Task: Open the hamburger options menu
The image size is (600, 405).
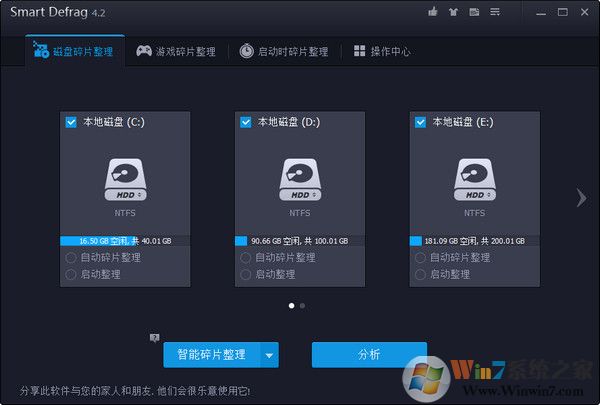Action: click(x=495, y=12)
